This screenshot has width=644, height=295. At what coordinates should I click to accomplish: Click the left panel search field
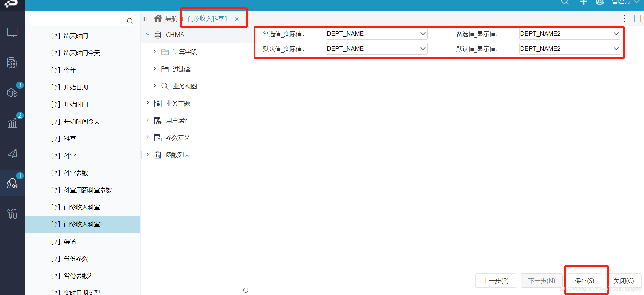pyautogui.click(x=82, y=21)
